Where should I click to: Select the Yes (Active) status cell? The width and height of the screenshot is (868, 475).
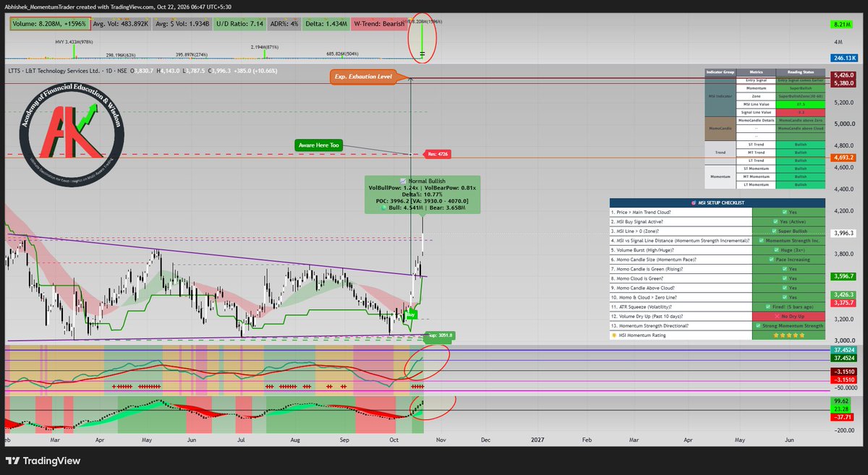tap(788, 221)
